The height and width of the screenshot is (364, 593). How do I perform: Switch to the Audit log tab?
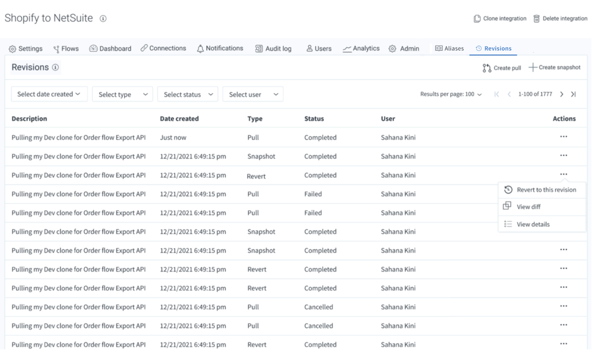[273, 48]
